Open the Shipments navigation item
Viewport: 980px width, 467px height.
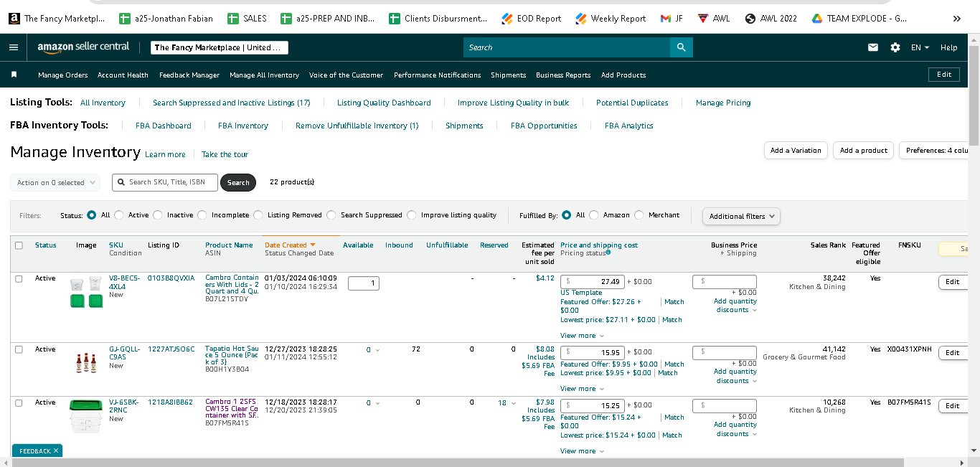click(508, 75)
